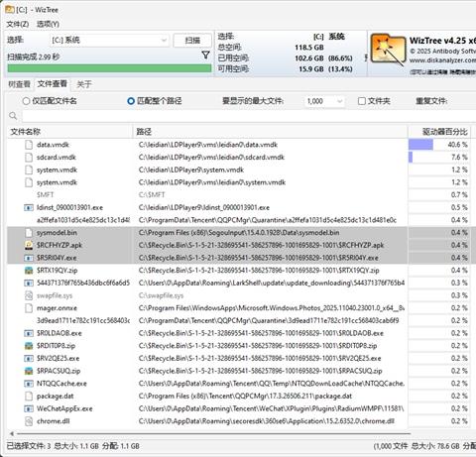Click the C:\swapfile.sys path
The width and height of the screenshot is (476, 457).
(x=161, y=295)
